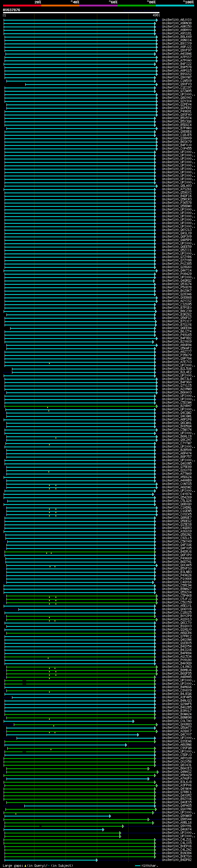Select hit label UniRef100_B8P757
This screenshot has height=868, width=197.
177,457
